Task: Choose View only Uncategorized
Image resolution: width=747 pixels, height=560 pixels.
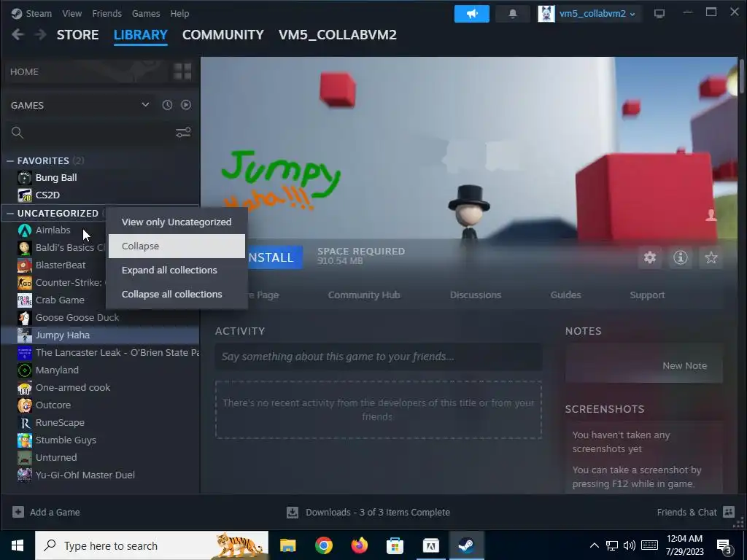Action: click(177, 222)
